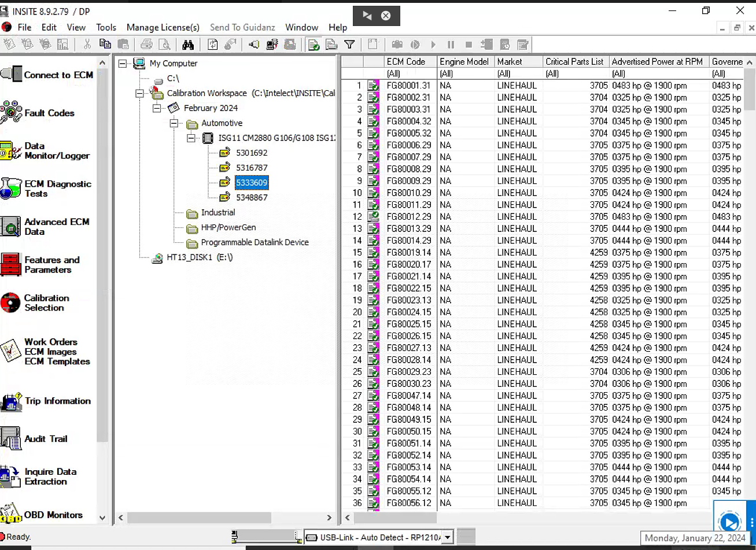This screenshot has width=756, height=550.
Task: Click the snapshot camera toolbar icon
Action: pos(397,45)
